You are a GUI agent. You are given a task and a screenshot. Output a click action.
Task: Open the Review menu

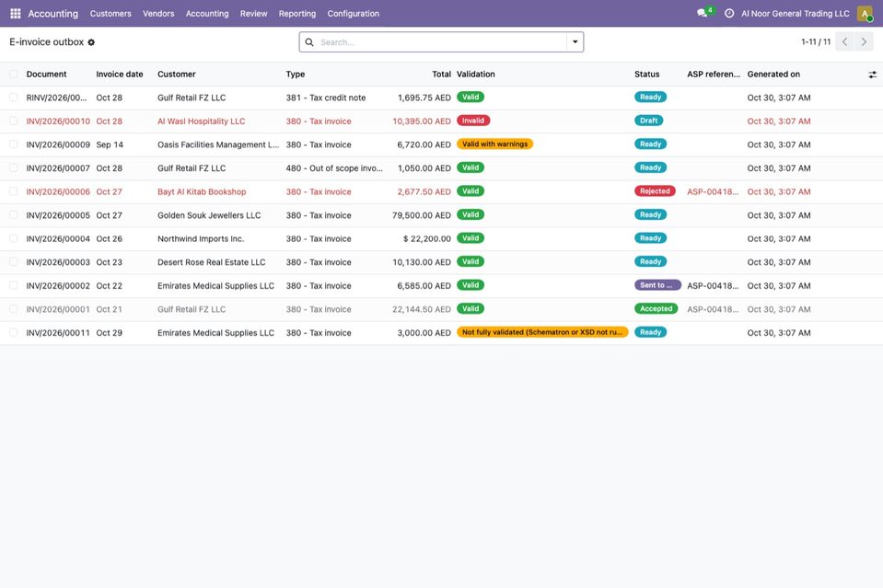pos(253,14)
